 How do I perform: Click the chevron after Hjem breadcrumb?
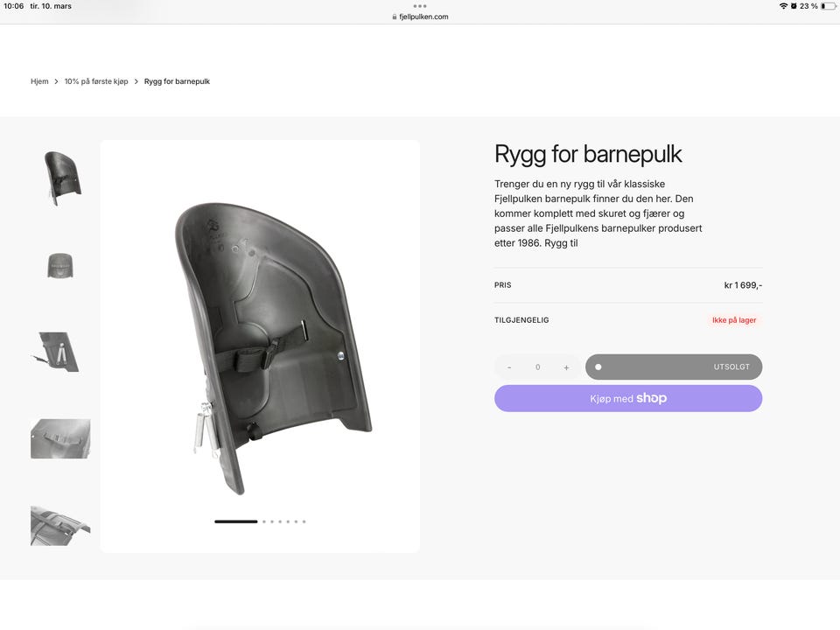coord(56,81)
